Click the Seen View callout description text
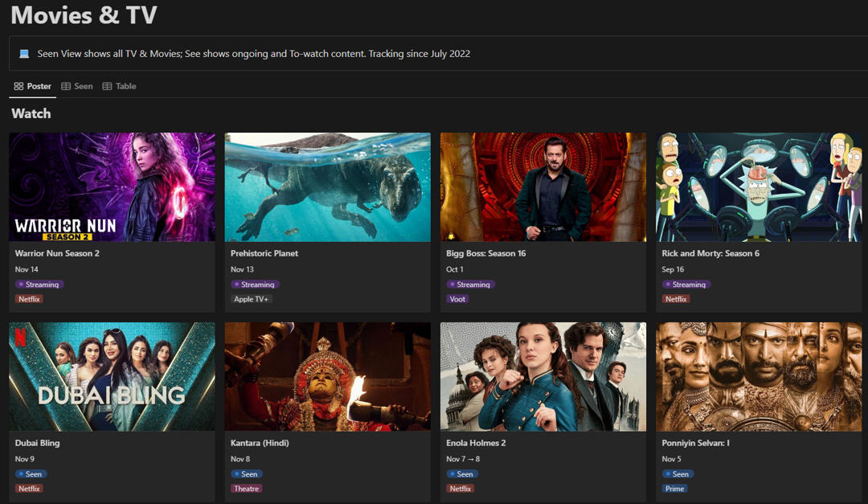 [x=253, y=54]
